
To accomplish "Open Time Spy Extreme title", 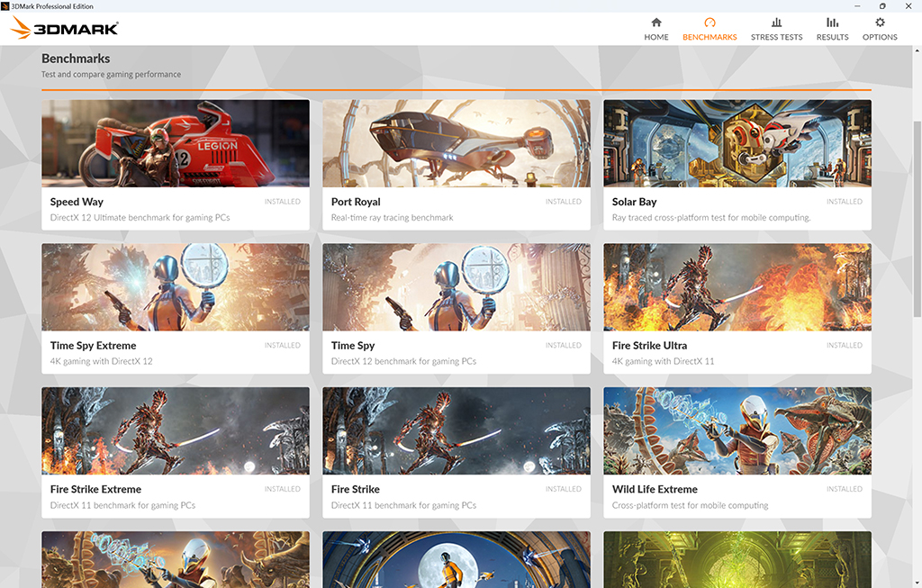I will pos(93,346).
